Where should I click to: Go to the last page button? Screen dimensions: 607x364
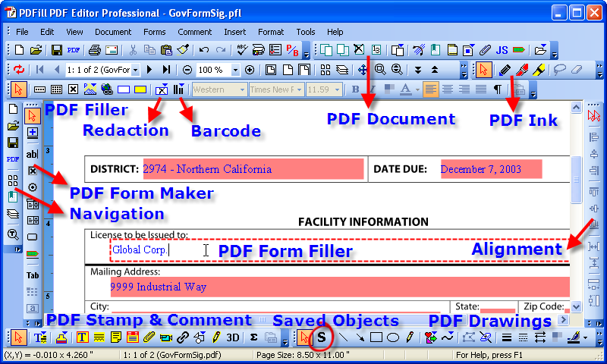click(x=166, y=70)
